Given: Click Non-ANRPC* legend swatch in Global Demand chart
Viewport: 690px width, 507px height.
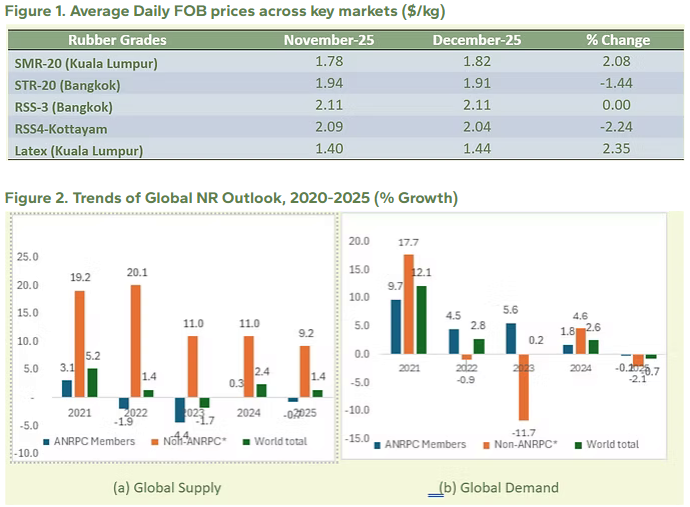Looking at the screenshot, I should pos(487,444).
